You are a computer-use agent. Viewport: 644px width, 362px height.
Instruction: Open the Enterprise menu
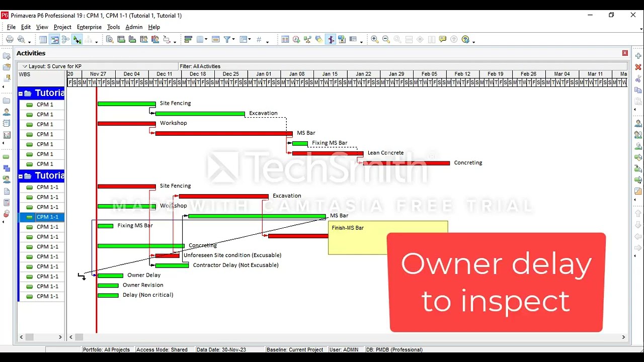89,27
